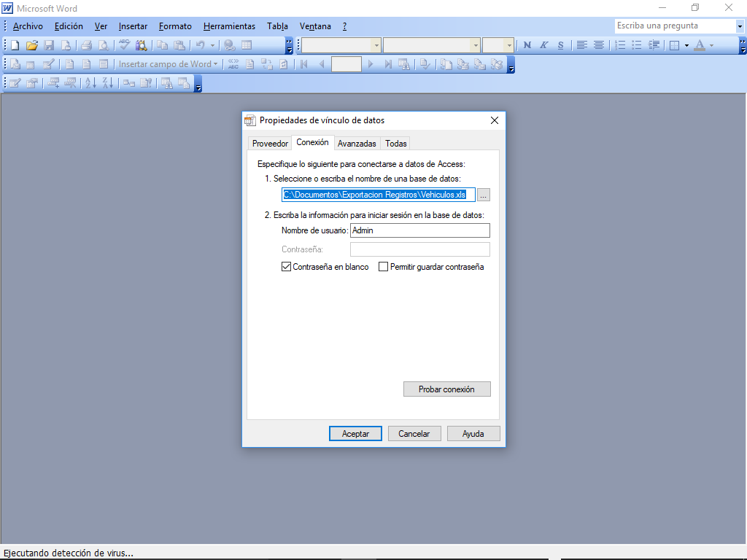Expand the undo history dropdown arrow
Screen dimensions: 747x560
click(x=212, y=45)
